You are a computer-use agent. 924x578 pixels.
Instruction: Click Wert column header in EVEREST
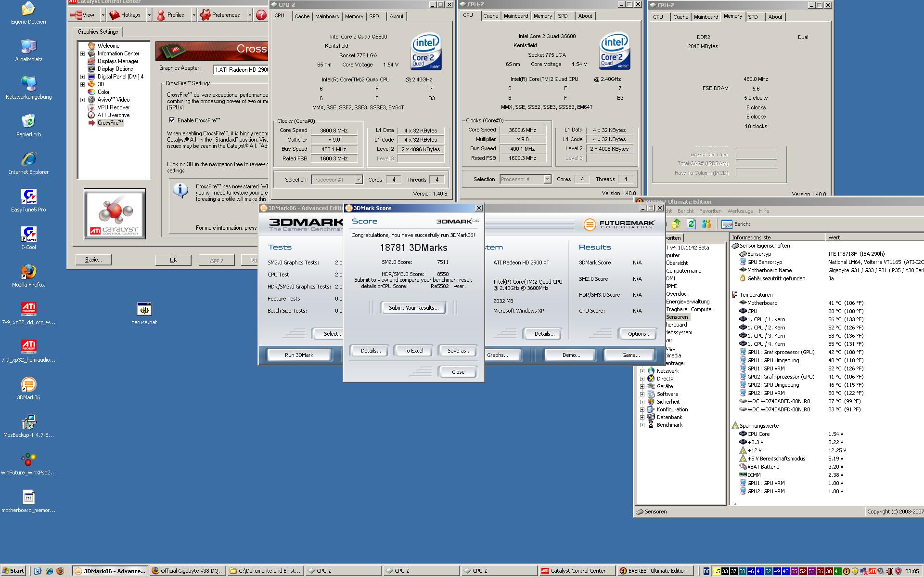(x=874, y=237)
